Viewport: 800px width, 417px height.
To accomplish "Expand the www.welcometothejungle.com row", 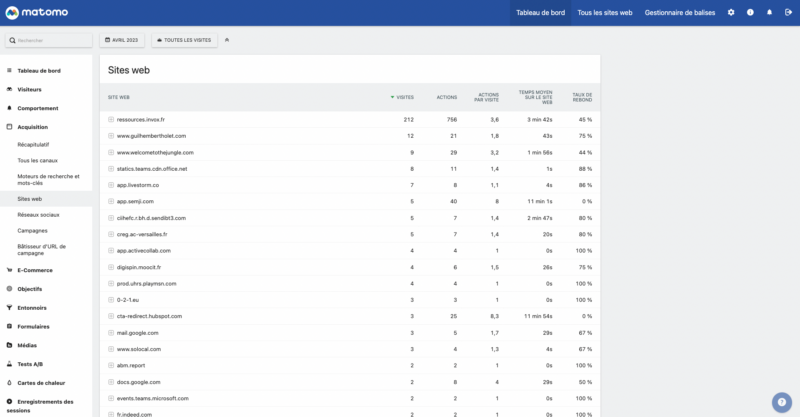I will (x=111, y=152).
